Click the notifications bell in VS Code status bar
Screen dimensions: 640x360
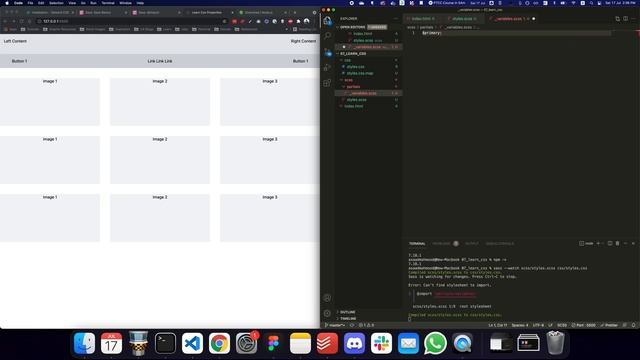633,325
